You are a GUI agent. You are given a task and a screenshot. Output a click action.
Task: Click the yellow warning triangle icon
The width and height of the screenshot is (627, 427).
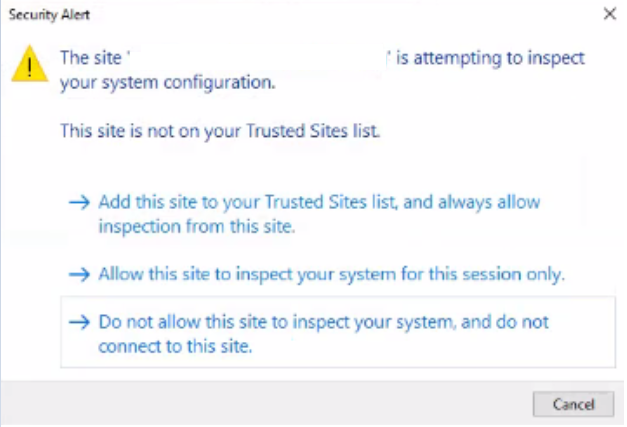tap(30, 65)
